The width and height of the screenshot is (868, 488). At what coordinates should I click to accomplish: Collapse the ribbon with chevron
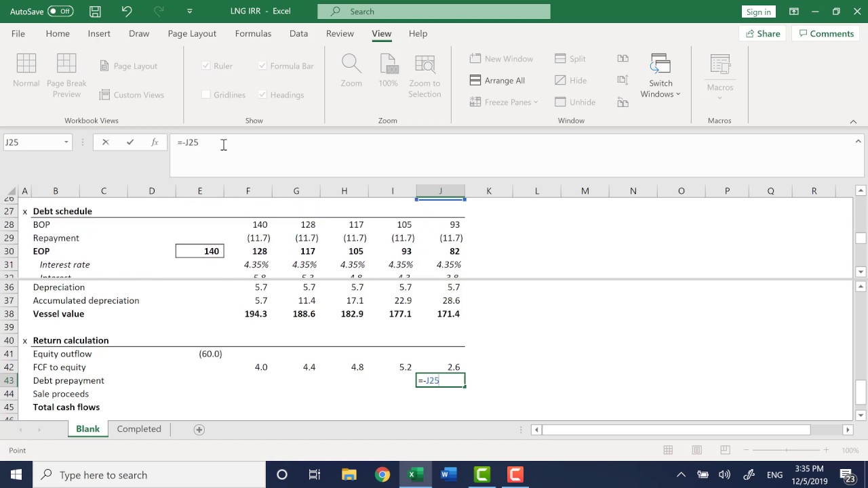coord(853,121)
